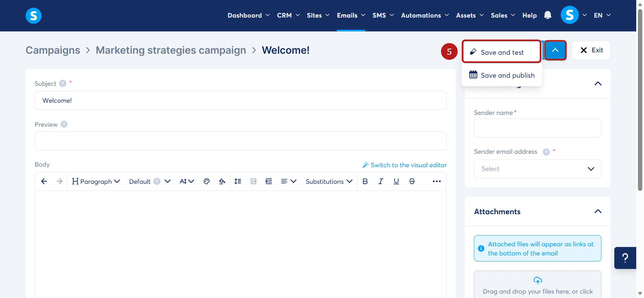The width and height of the screenshot is (644, 298).
Task: Go to Marketing strategies campaign breadcrumb
Action: [x=171, y=50]
